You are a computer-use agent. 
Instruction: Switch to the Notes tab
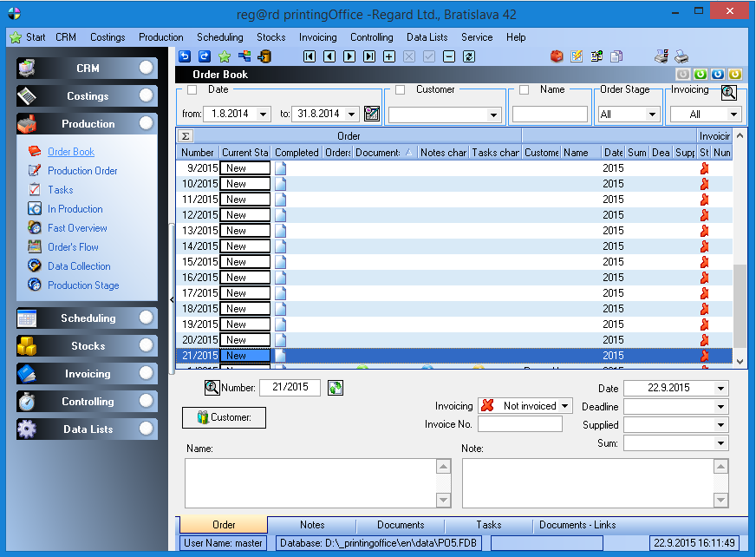[312, 525]
